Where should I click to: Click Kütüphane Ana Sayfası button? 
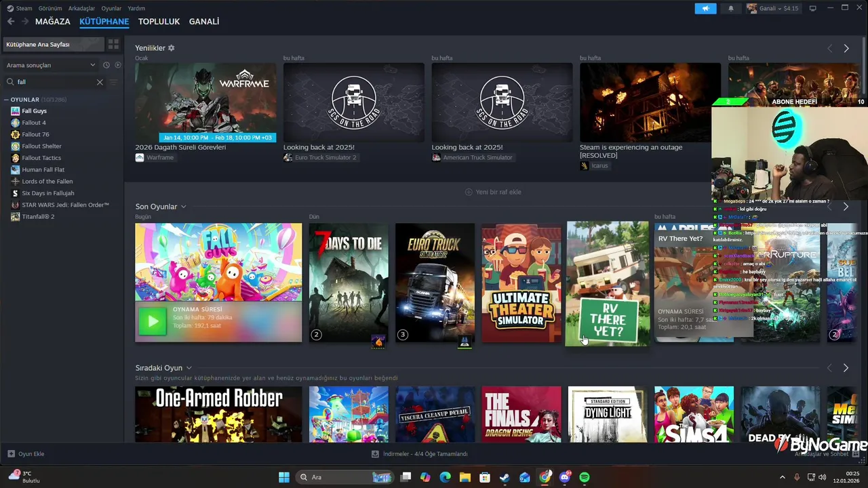(54, 45)
